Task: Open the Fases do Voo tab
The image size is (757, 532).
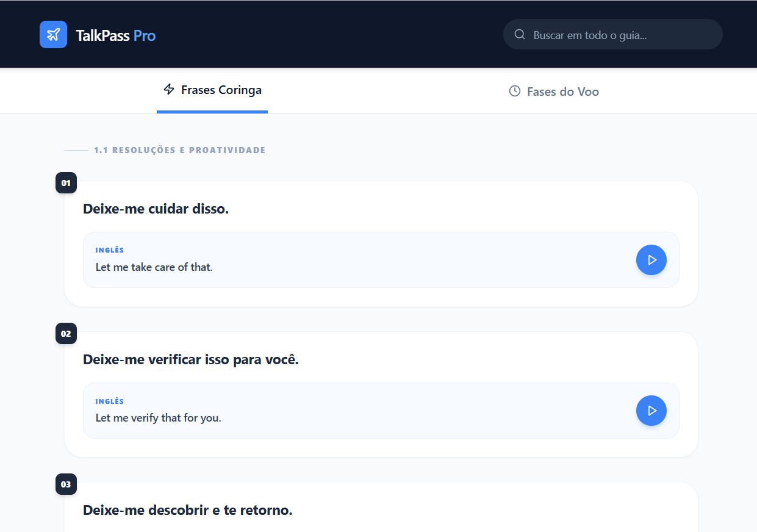Action: (x=554, y=92)
